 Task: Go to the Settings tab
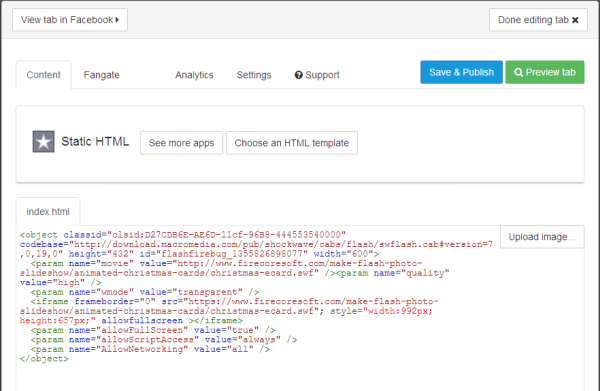(254, 75)
